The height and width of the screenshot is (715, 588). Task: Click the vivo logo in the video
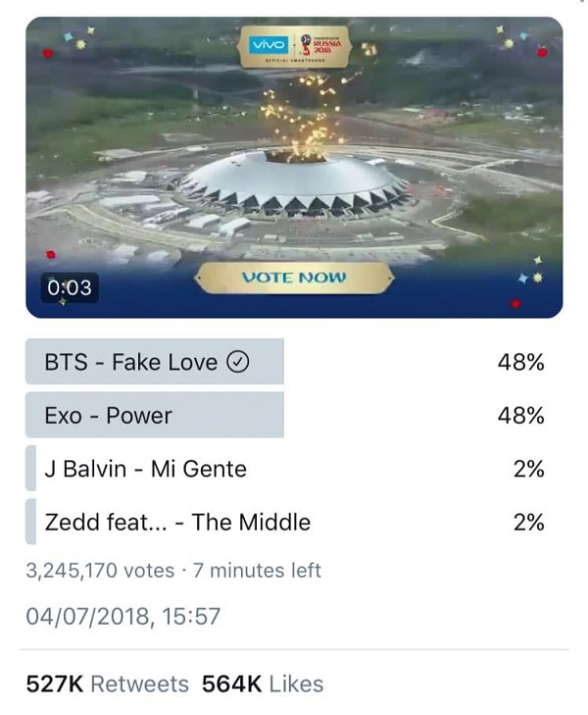(268, 45)
